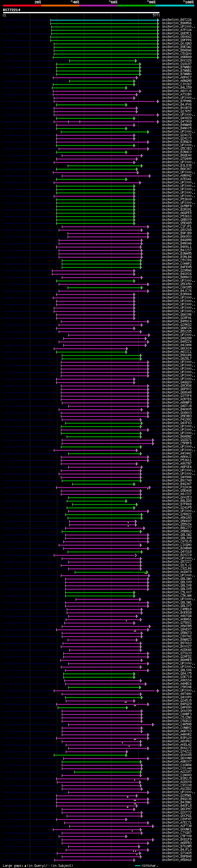Select hit UniRef100_C3Y267

click(x=177, y=84)
